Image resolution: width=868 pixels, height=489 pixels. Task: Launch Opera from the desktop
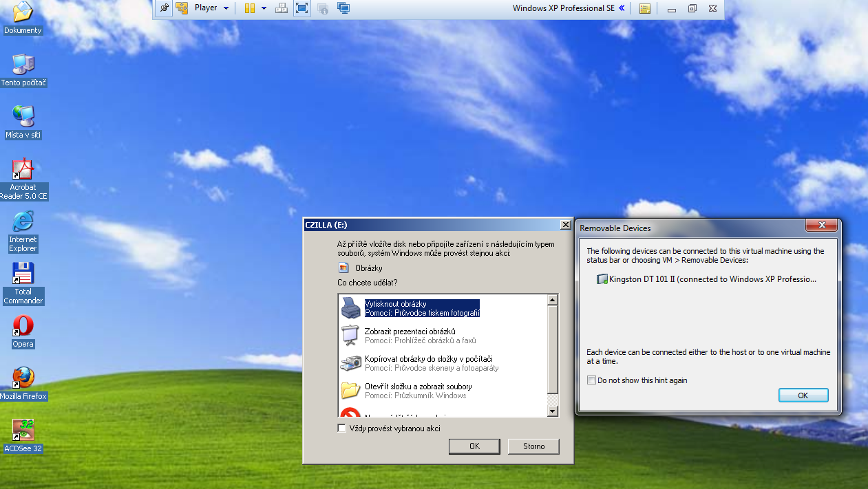[23, 329]
